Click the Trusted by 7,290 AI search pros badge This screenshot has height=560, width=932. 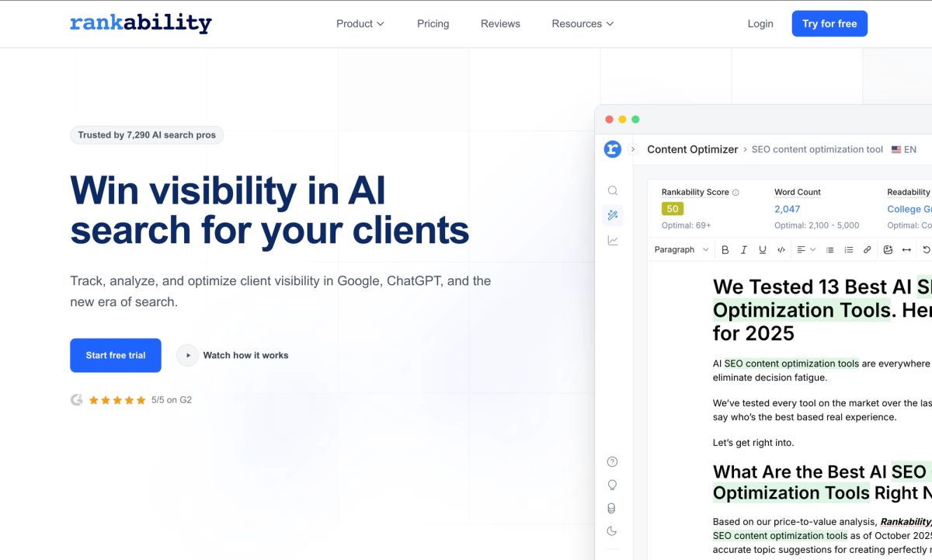click(x=147, y=135)
